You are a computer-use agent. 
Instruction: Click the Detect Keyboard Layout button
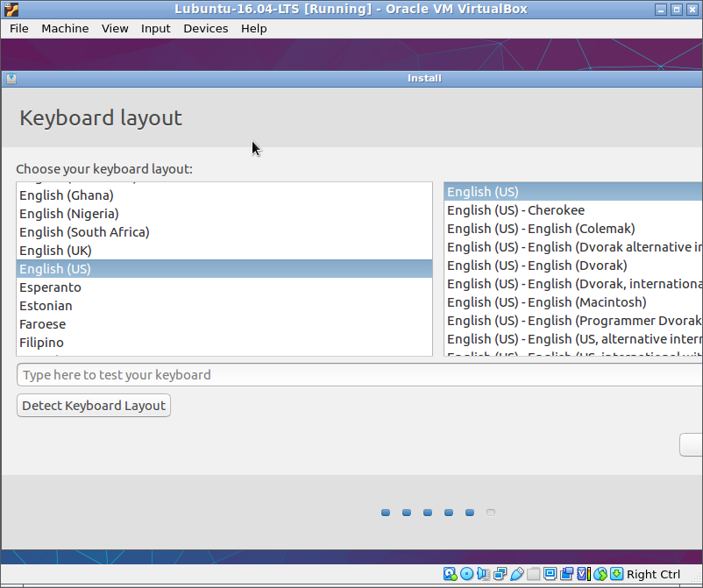click(x=94, y=406)
